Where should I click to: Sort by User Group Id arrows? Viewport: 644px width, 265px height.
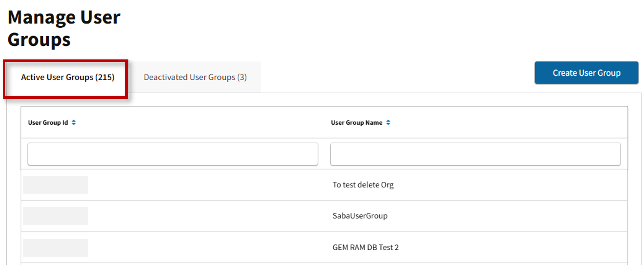pos(74,122)
